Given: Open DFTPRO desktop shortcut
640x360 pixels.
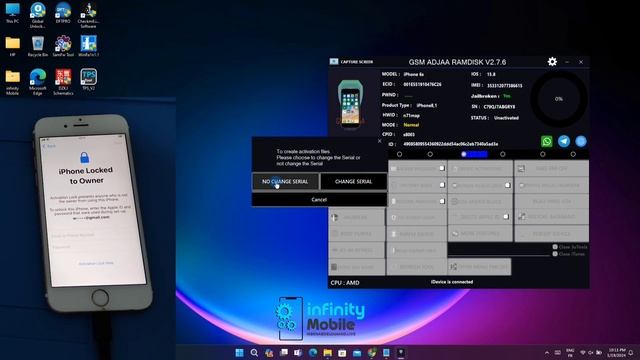Looking at the screenshot, I should [x=63, y=13].
